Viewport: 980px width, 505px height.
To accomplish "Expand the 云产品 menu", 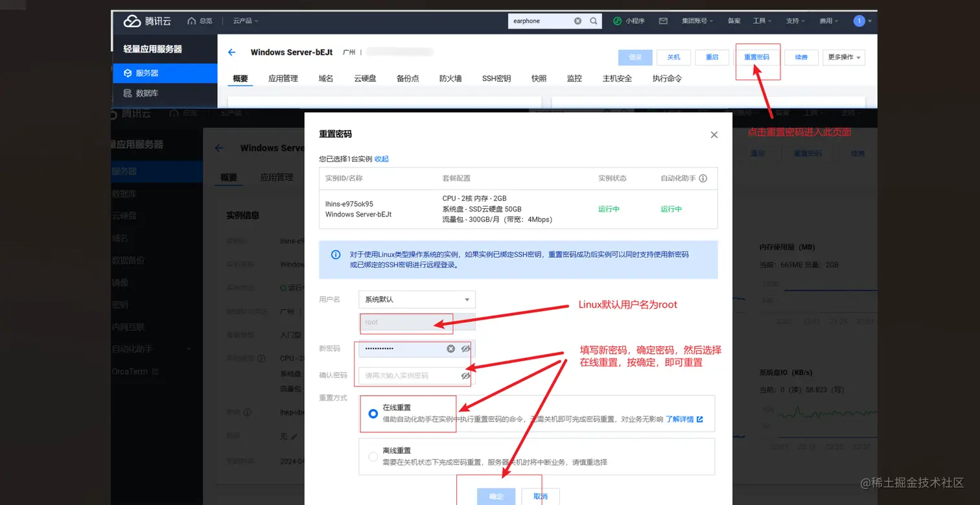I will 246,21.
